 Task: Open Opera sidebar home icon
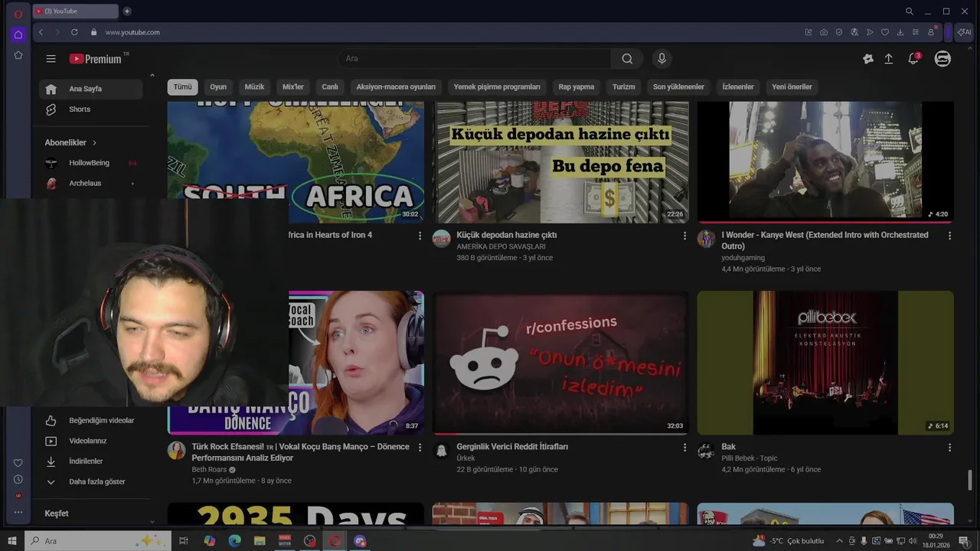pos(18,34)
